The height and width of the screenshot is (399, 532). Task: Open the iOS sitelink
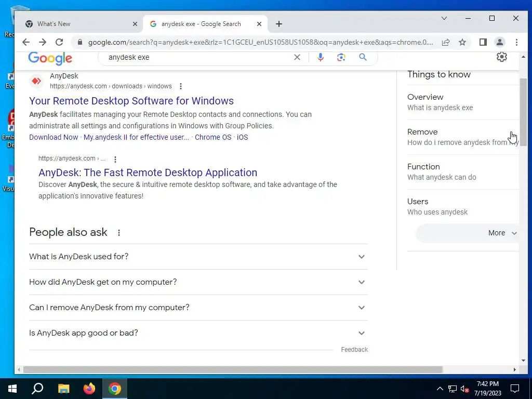coord(242,137)
